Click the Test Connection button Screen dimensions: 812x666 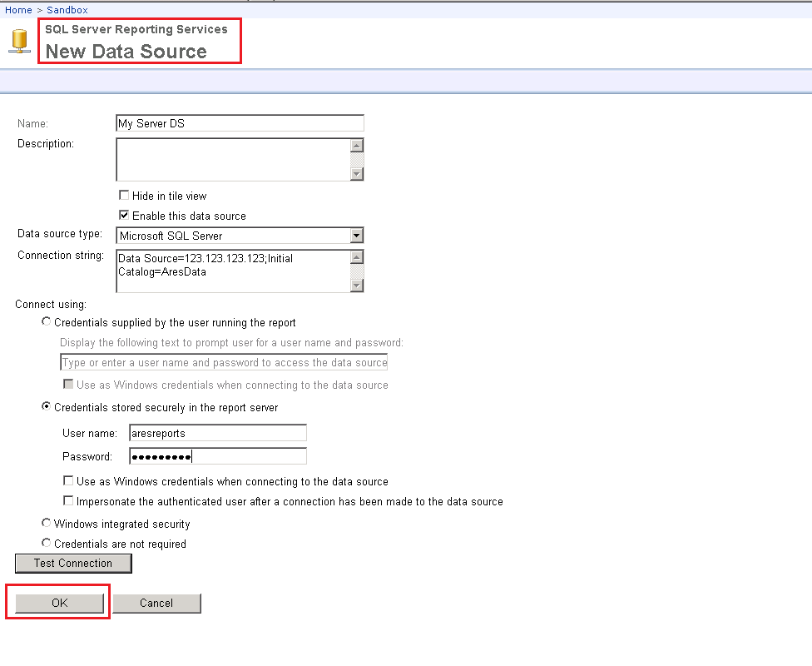pos(73,563)
